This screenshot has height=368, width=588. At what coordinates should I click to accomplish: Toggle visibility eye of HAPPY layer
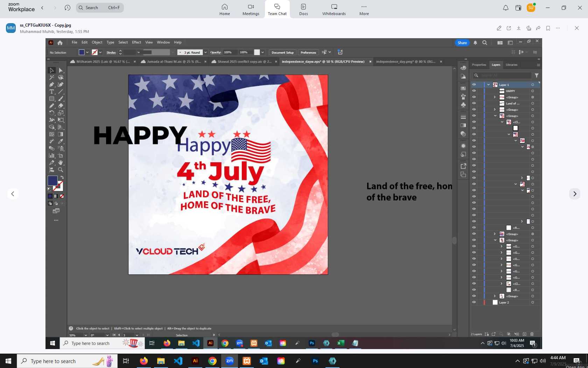(474, 91)
